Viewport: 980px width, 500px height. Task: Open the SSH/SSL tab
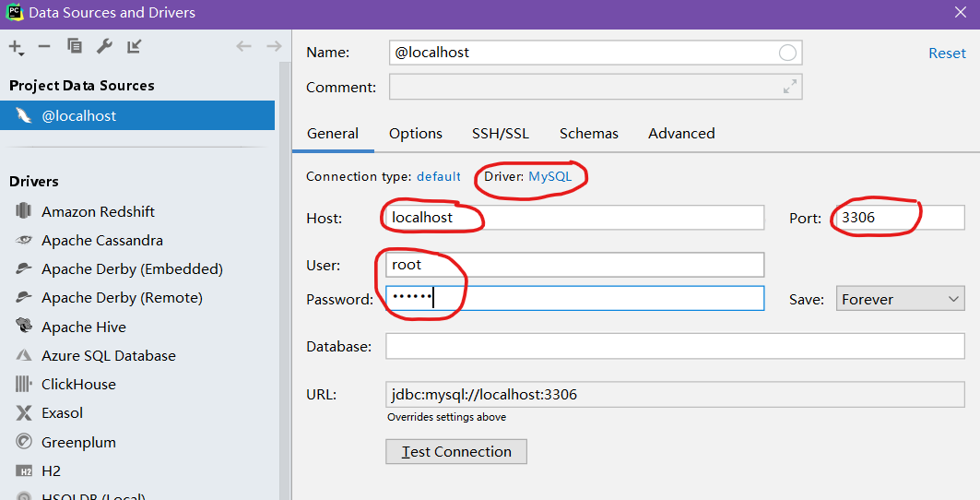click(501, 133)
